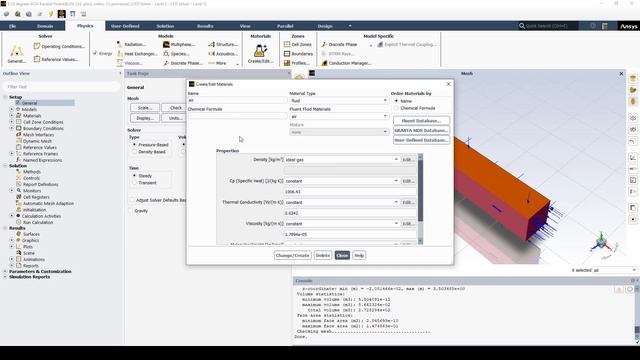The height and width of the screenshot is (360, 640).
Task: Order materials by Name
Action: (396, 101)
